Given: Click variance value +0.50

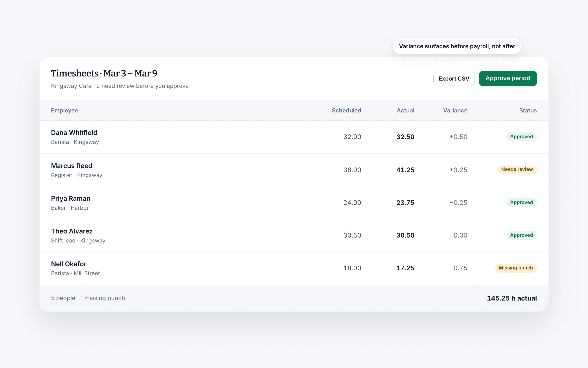Looking at the screenshot, I should coord(458,137).
